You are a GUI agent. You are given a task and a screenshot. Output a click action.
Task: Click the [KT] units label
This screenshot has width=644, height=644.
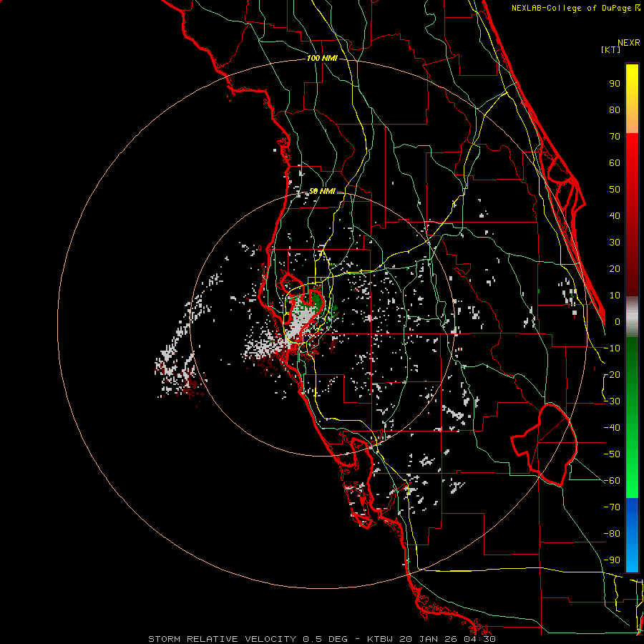point(612,49)
